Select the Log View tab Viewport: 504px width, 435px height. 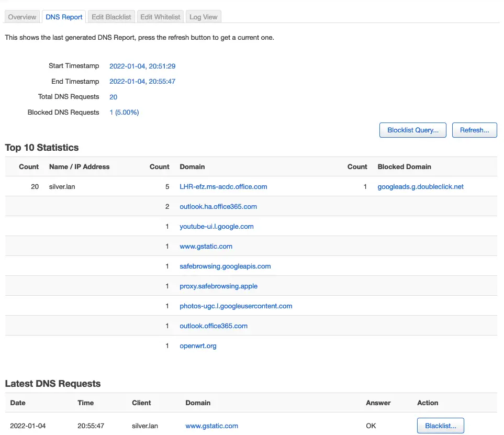pyautogui.click(x=203, y=17)
